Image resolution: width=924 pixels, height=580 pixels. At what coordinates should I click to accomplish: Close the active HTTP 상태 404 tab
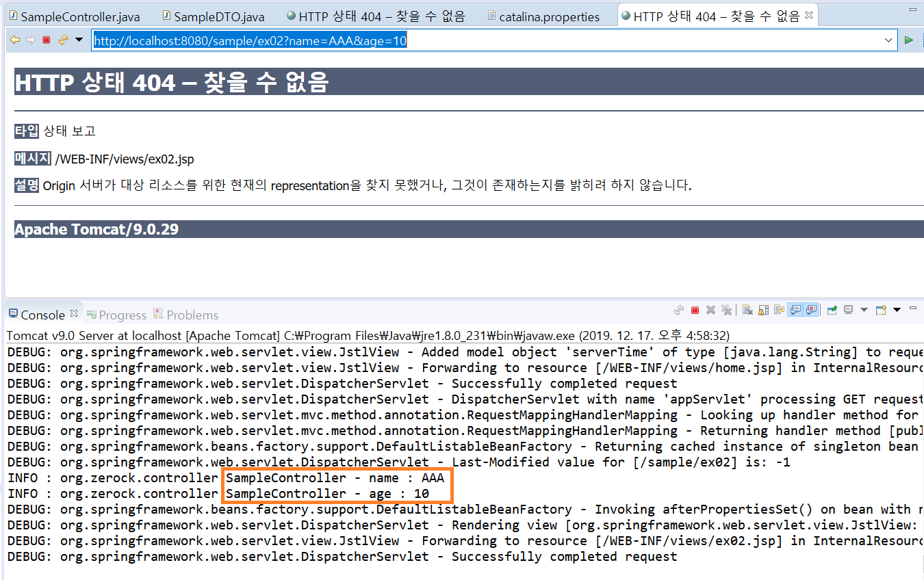[x=809, y=14]
